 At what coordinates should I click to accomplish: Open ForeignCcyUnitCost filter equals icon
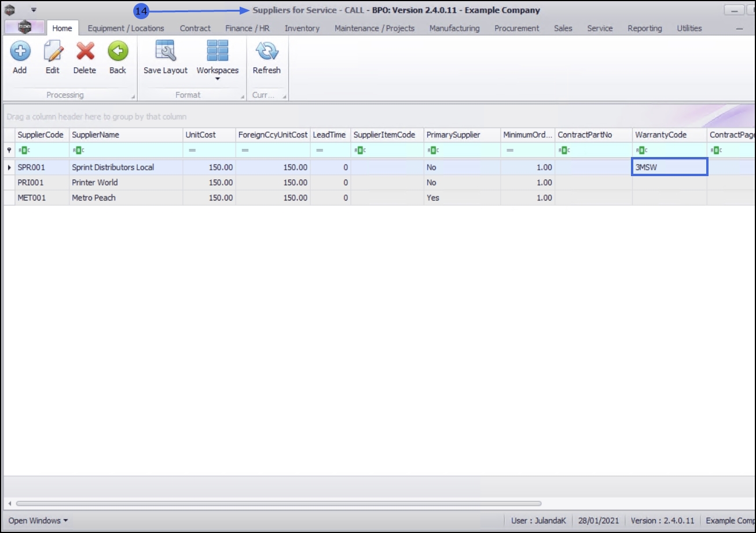(245, 151)
